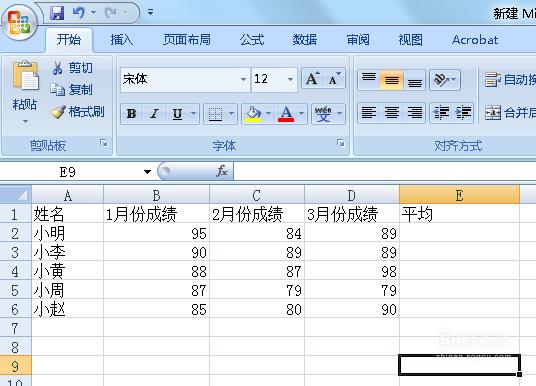Go to the 数据 tab
Screen dimensions: 536x386
click(x=305, y=40)
